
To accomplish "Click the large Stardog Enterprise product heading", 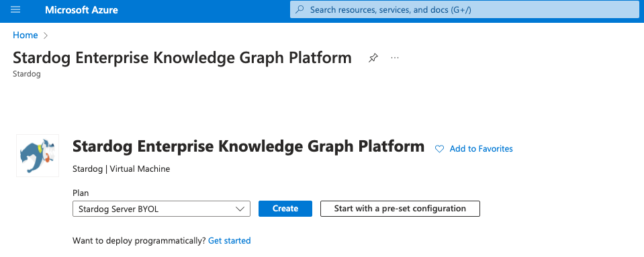I will [248, 146].
